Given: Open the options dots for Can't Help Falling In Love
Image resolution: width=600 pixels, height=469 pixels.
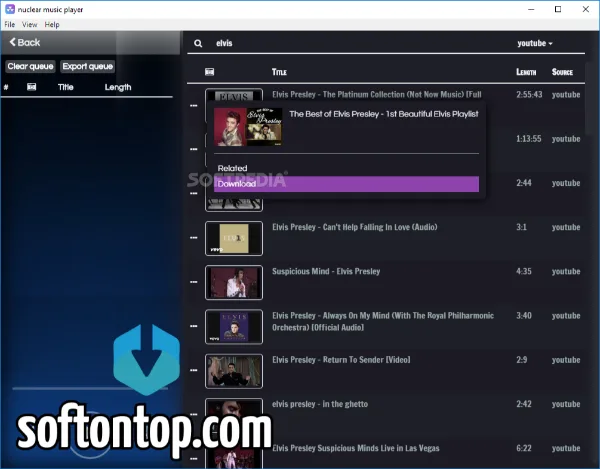Looking at the screenshot, I should (x=194, y=238).
